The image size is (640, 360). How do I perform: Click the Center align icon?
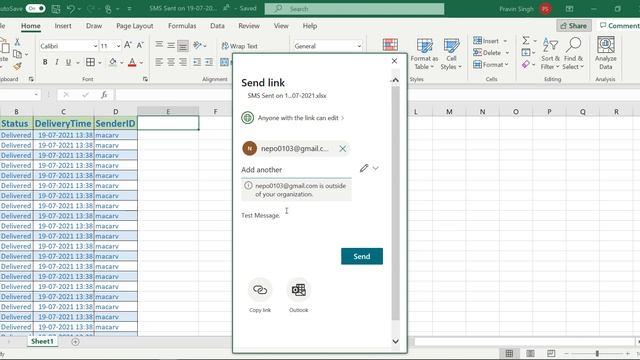click(x=171, y=62)
